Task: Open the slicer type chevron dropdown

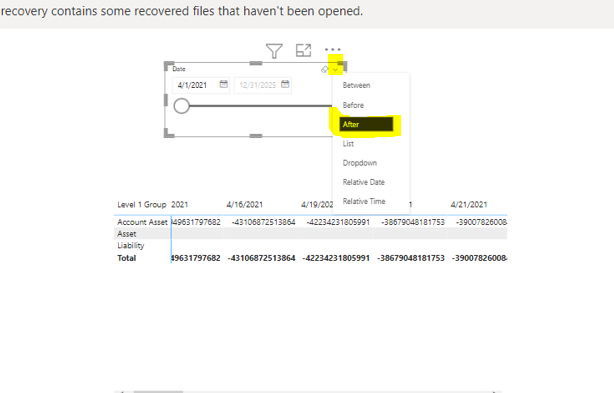Action: (336, 70)
